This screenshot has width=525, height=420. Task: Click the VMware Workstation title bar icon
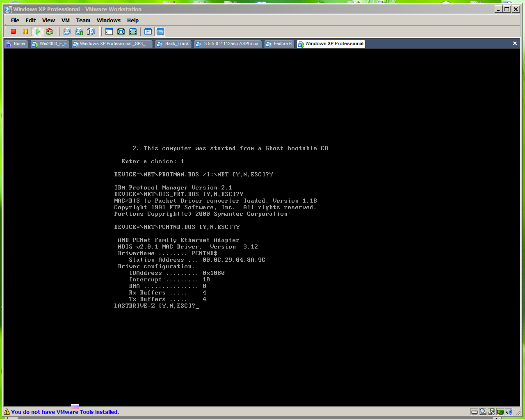tap(8, 9)
